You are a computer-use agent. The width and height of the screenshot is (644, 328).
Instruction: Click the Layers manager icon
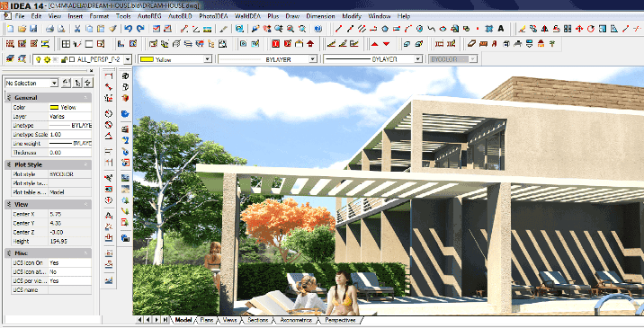point(10,59)
